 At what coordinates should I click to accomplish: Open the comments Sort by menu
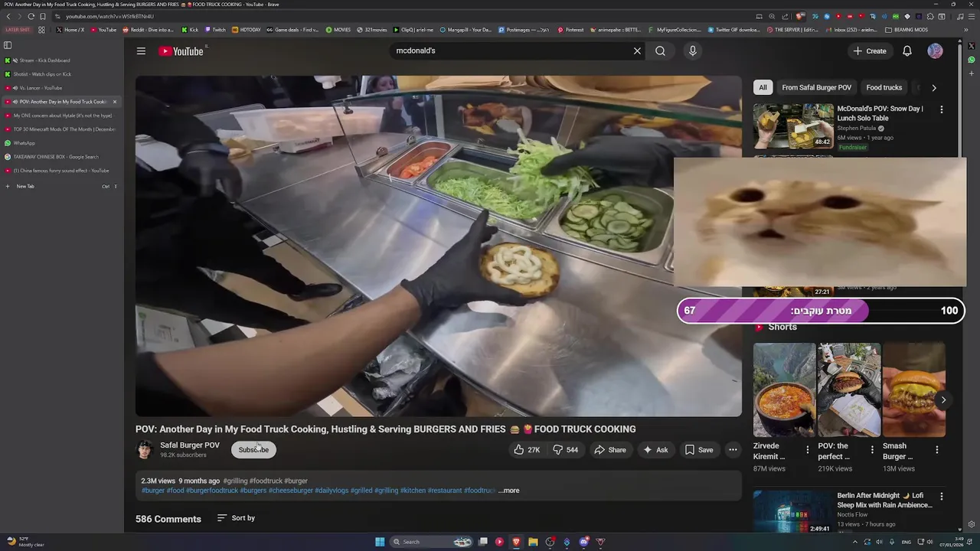(x=236, y=518)
